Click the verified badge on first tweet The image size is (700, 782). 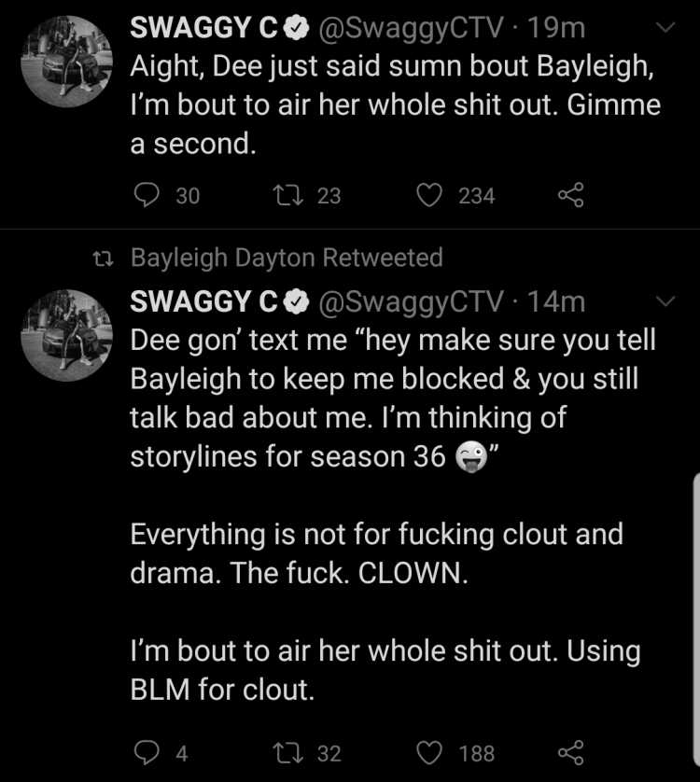coord(297,27)
